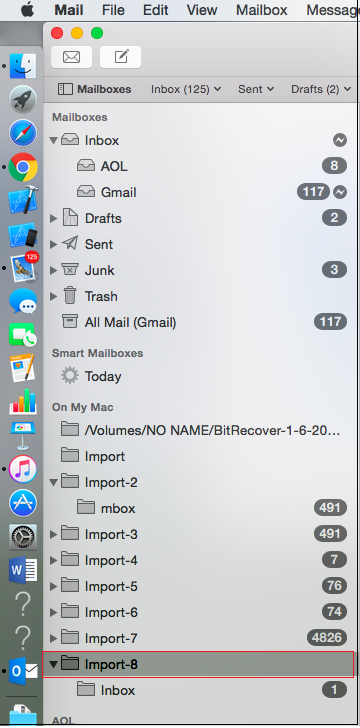The image size is (360, 728).
Task: Click the Import-5 unread count badge 76
Action: (334, 586)
